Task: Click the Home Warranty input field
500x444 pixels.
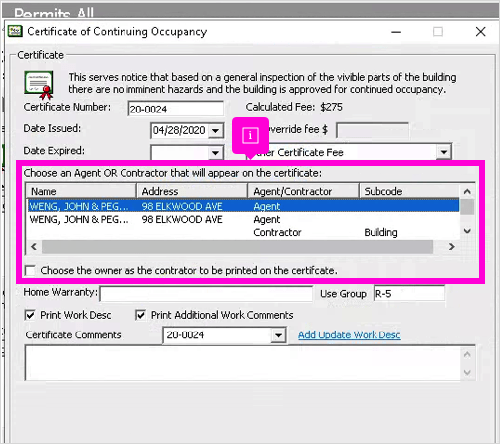Action: point(206,294)
